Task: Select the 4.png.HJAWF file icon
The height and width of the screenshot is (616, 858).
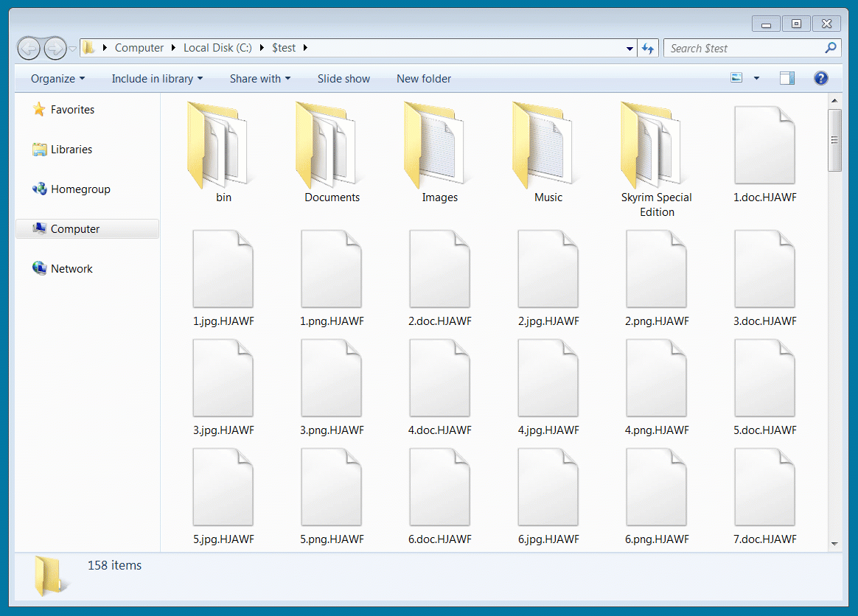Action: (656, 378)
